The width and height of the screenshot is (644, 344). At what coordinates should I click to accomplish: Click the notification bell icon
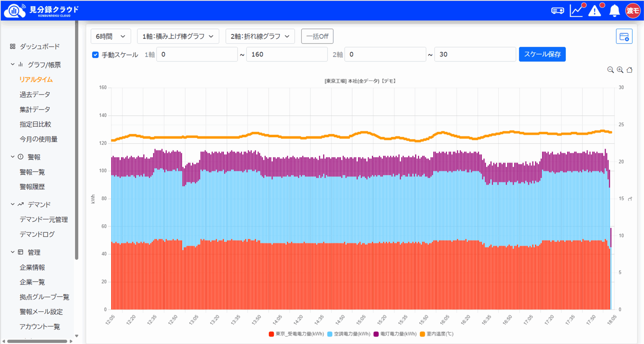pos(614,11)
